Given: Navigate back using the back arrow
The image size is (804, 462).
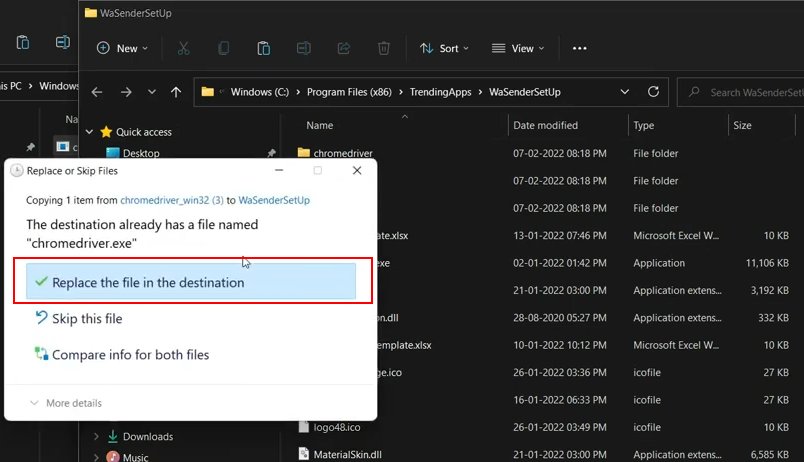Looking at the screenshot, I should coord(97,92).
